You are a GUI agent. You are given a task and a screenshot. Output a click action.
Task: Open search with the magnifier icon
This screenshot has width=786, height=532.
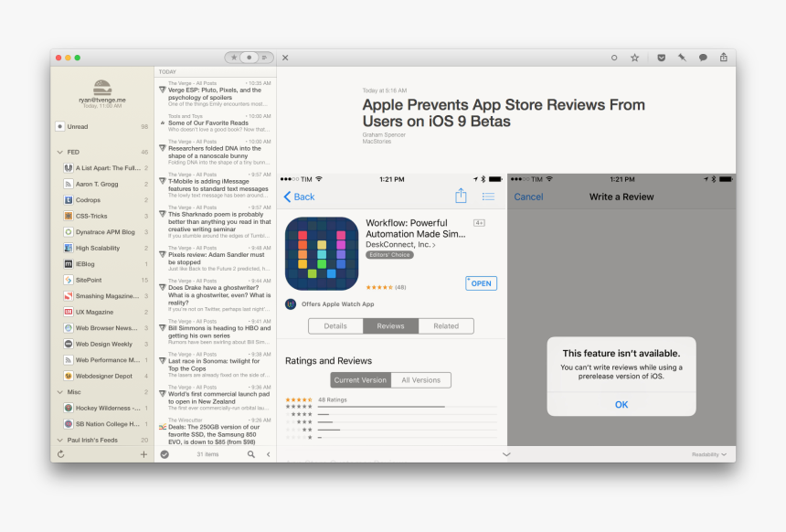point(250,453)
